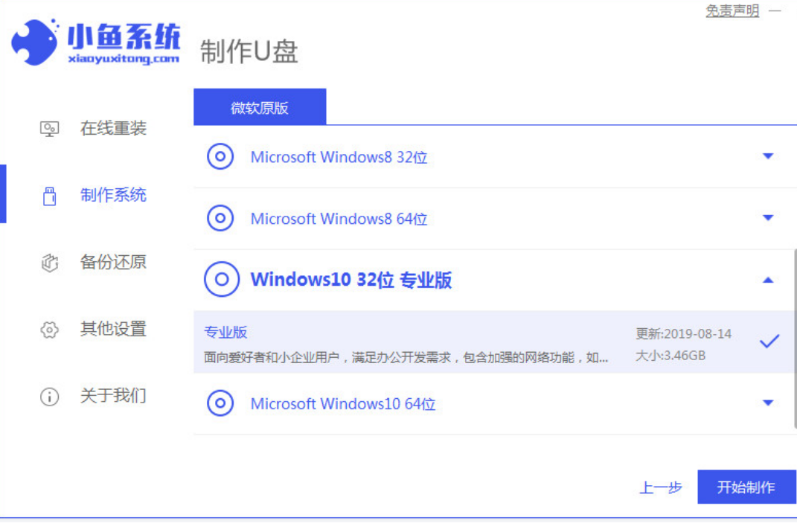Click the 备份还原 restore icon
The width and height of the screenshot is (797, 532).
[49, 263]
